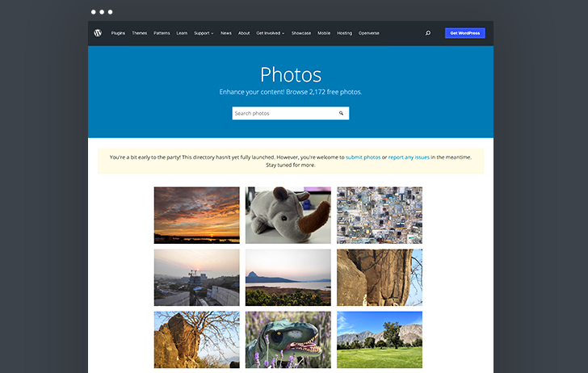This screenshot has height=373, width=588.
Task: Go to Hosting page
Action: [344, 33]
